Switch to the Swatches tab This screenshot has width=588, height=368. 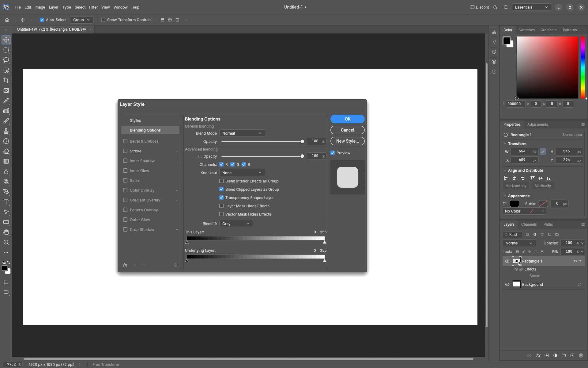click(526, 30)
